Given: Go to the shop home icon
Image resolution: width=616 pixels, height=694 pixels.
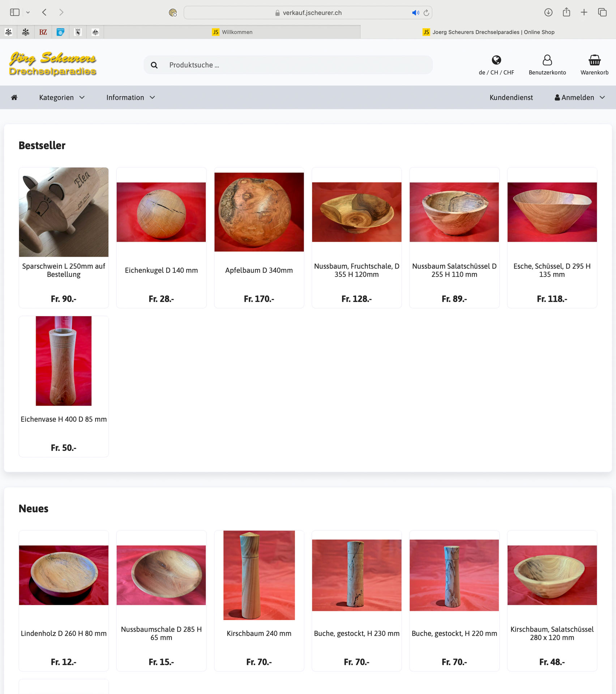Looking at the screenshot, I should [x=14, y=97].
